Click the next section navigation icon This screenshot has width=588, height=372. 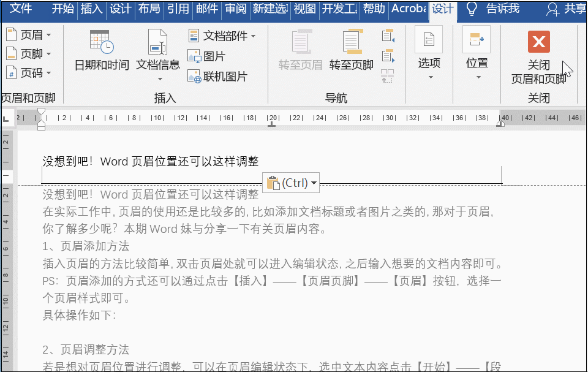click(388, 56)
